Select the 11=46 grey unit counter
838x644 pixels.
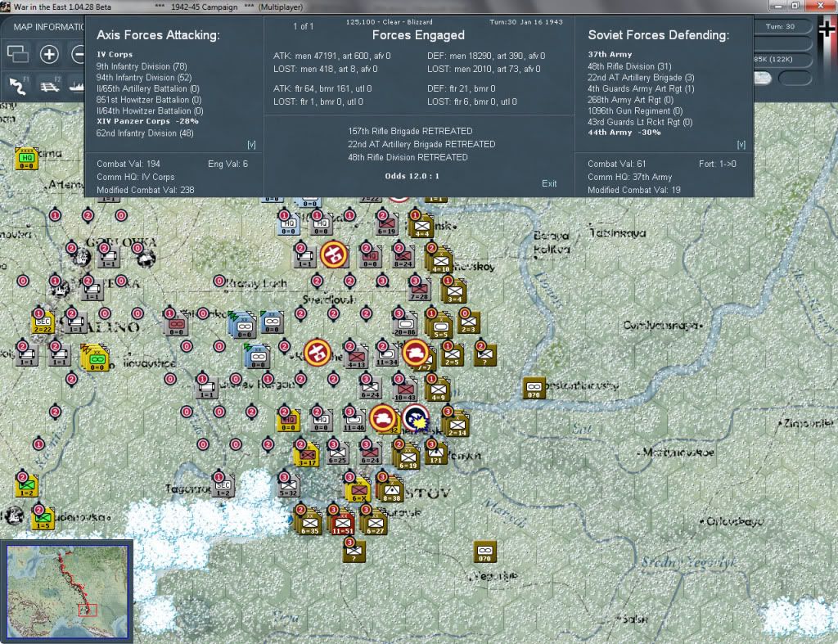point(354,421)
